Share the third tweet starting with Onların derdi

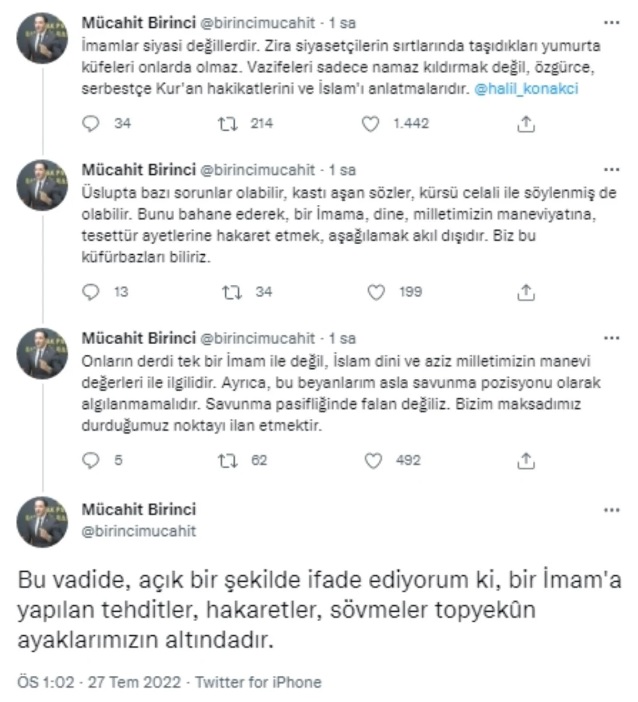click(527, 461)
